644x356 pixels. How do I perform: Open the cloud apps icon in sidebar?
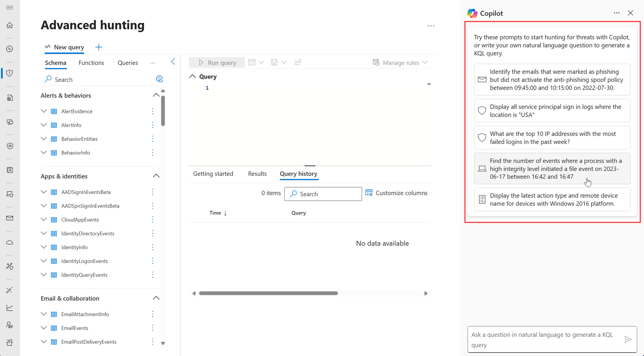coord(10,242)
